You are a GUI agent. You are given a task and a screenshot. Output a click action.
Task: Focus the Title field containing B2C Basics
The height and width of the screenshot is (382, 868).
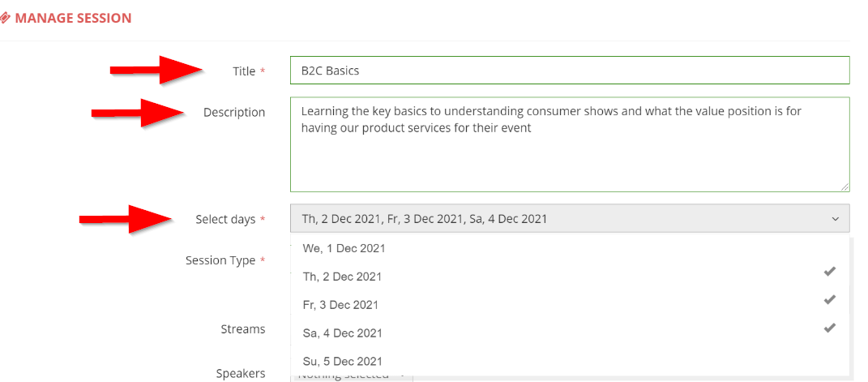pos(570,71)
